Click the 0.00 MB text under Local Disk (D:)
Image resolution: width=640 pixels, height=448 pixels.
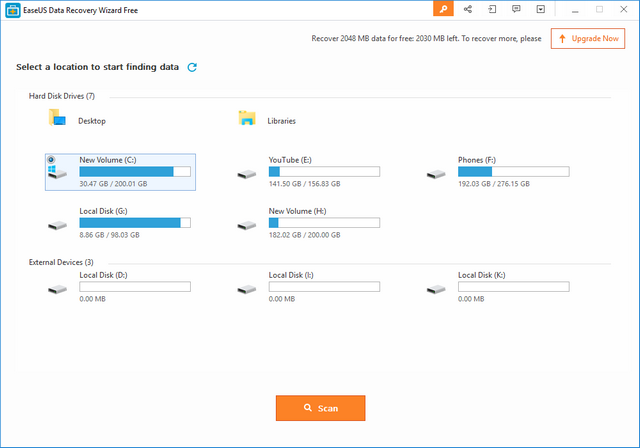click(92, 299)
